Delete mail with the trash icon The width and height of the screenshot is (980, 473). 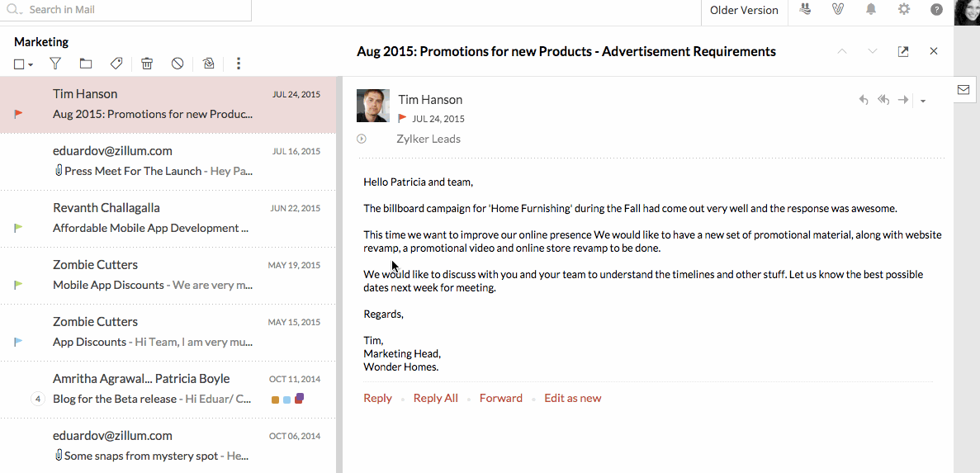pos(147,64)
